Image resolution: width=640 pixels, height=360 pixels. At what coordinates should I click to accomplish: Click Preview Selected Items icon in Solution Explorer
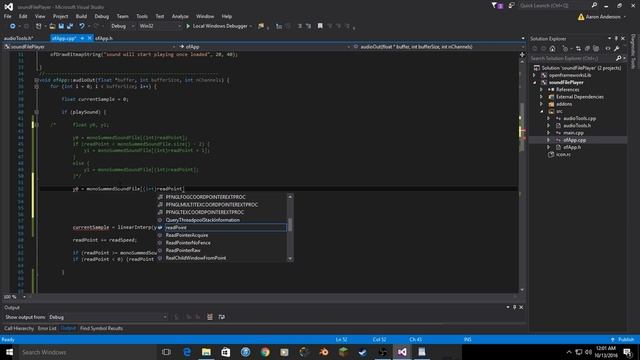tap(608, 49)
